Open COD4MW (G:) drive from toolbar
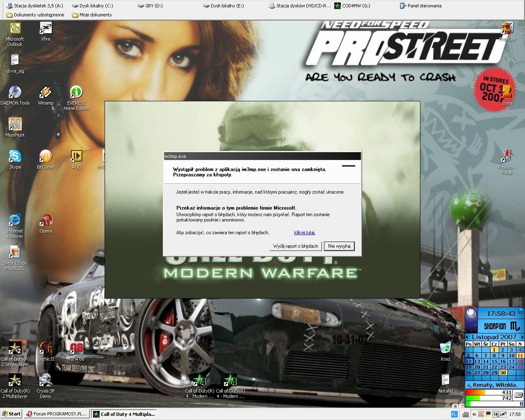The image size is (525, 420). coord(352,6)
